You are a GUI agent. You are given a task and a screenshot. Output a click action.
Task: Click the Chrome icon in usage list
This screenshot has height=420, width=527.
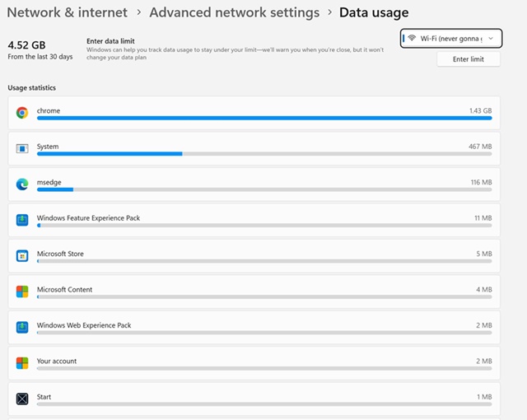pyautogui.click(x=22, y=113)
